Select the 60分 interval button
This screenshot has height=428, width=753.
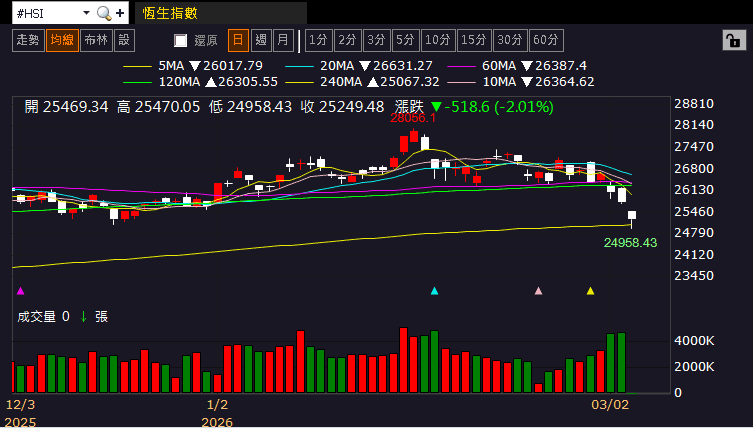546,40
